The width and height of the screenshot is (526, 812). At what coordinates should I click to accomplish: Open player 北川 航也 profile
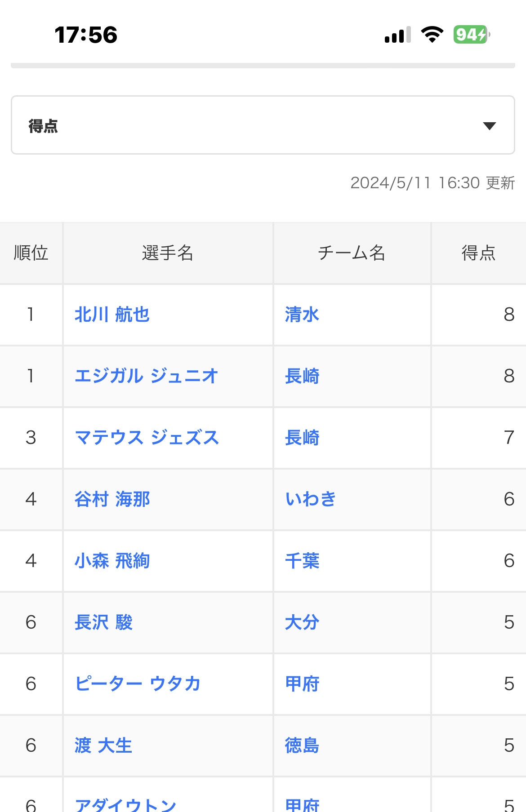[x=112, y=315]
